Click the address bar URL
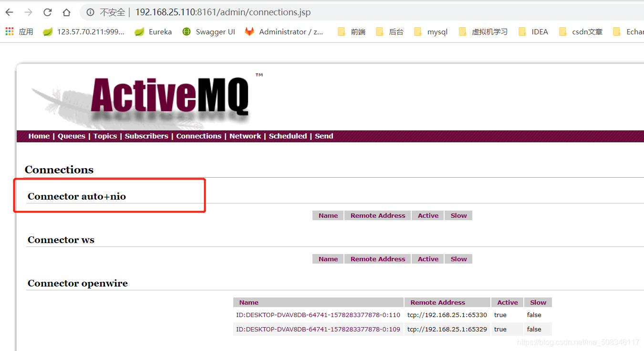The image size is (644, 351). pyautogui.click(x=223, y=12)
